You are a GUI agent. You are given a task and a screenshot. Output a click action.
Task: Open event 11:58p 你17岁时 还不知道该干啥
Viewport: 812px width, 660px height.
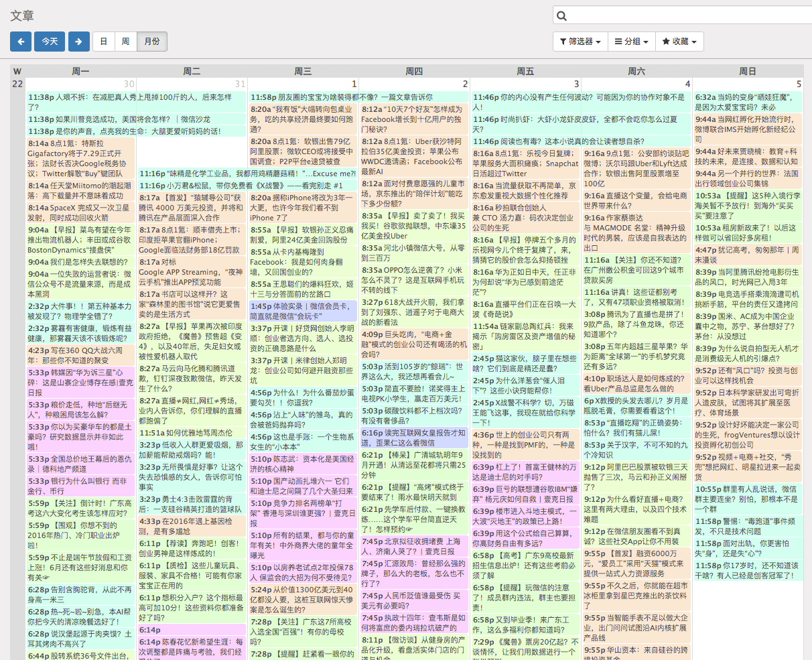click(748, 570)
